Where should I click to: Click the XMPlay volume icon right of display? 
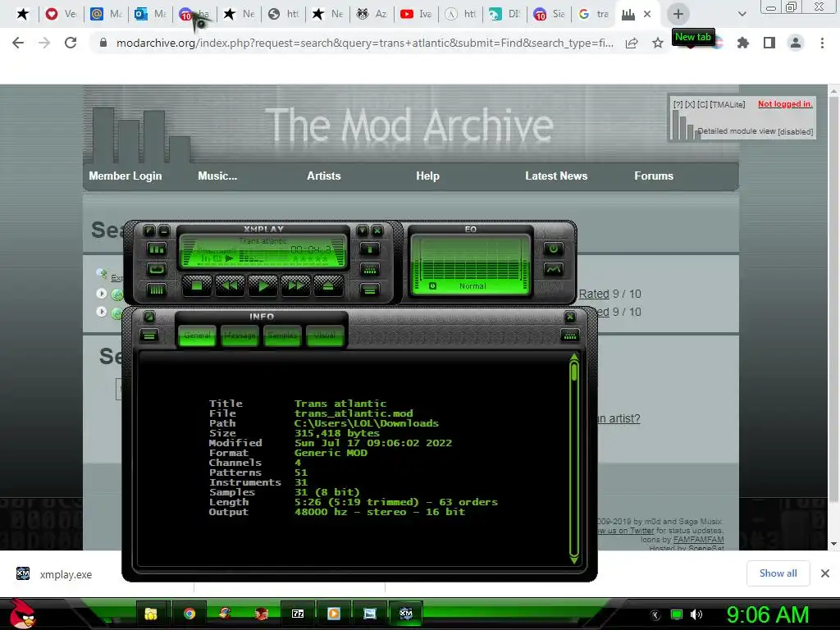(370, 249)
